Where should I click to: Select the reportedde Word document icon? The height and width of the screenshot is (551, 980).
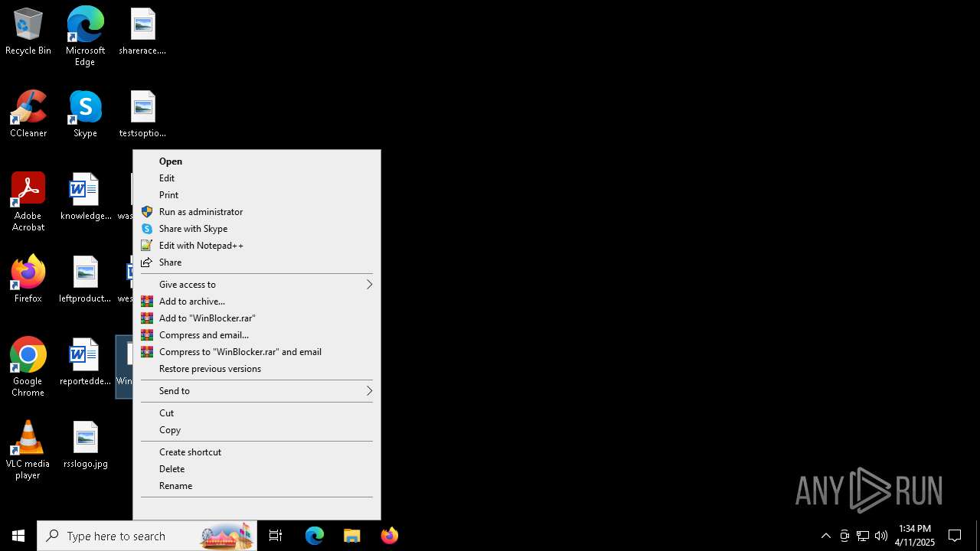tap(85, 363)
